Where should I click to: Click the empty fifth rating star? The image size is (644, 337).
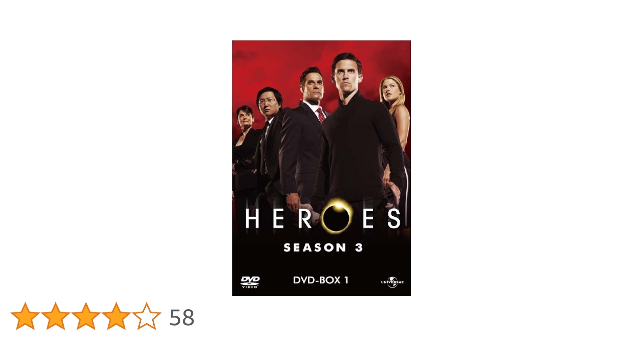click(x=146, y=316)
